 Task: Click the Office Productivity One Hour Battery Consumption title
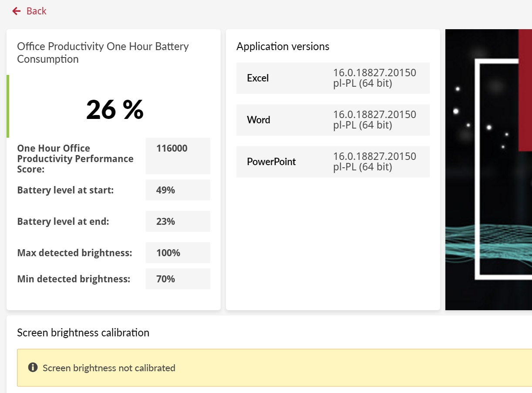[x=103, y=53]
